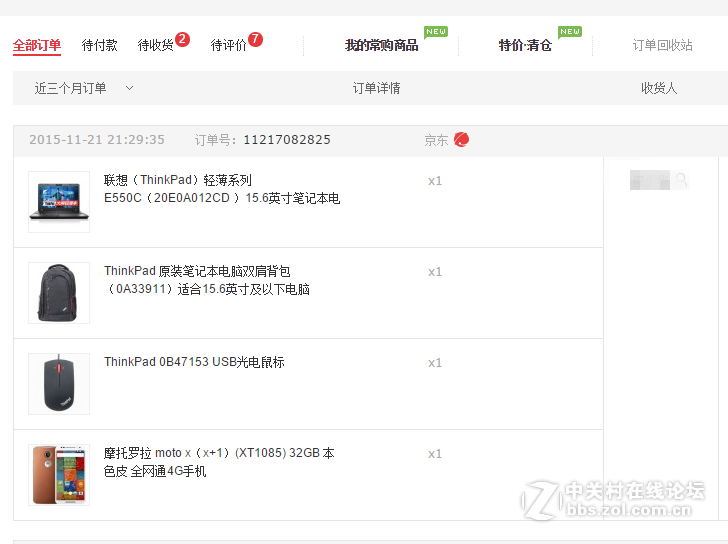Click the NEW badge above 我的常购商品
Viewport: 728px width, 544px height.
click(x=436, y=32)
